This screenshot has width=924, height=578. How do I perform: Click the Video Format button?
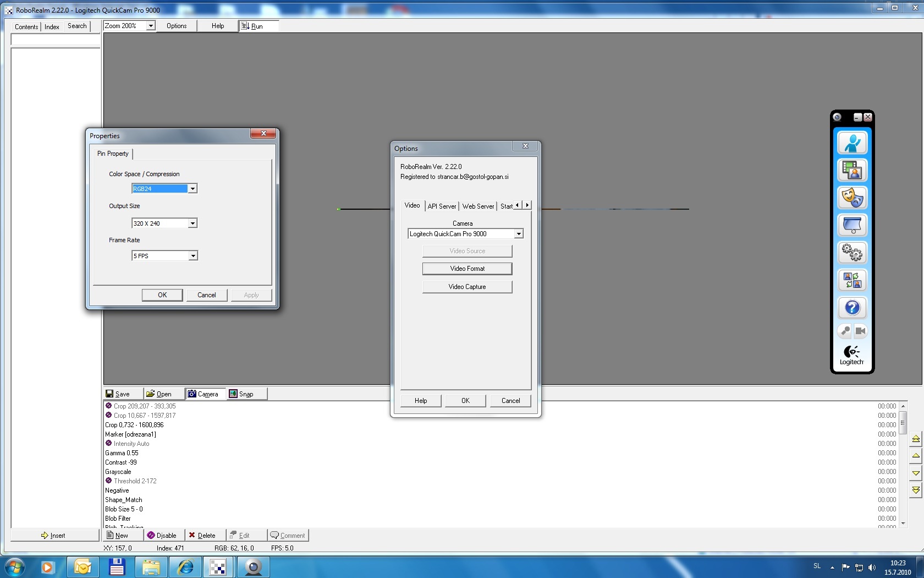[x=467, y=269]
